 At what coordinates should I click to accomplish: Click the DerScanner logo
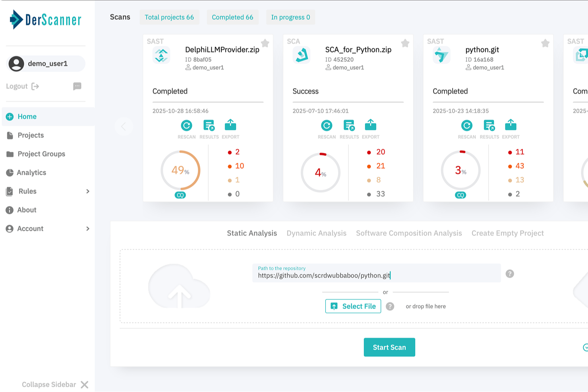pyautogui.click(x=45, y=19)
